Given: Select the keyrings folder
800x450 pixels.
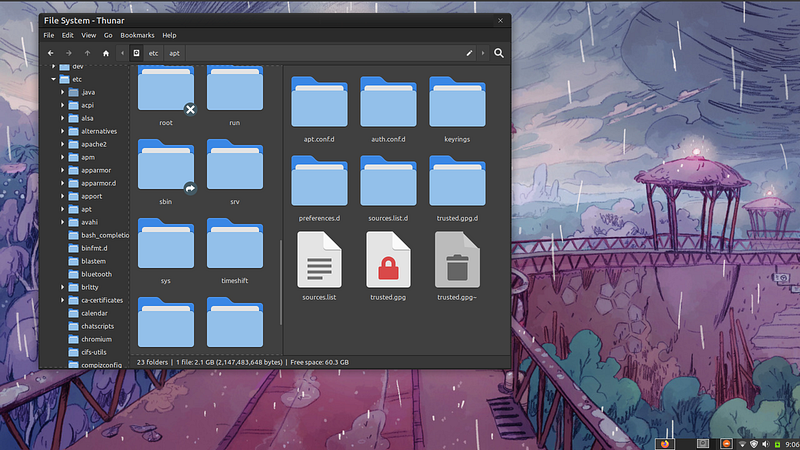Looking at the screenshot, I should point(457,102).
